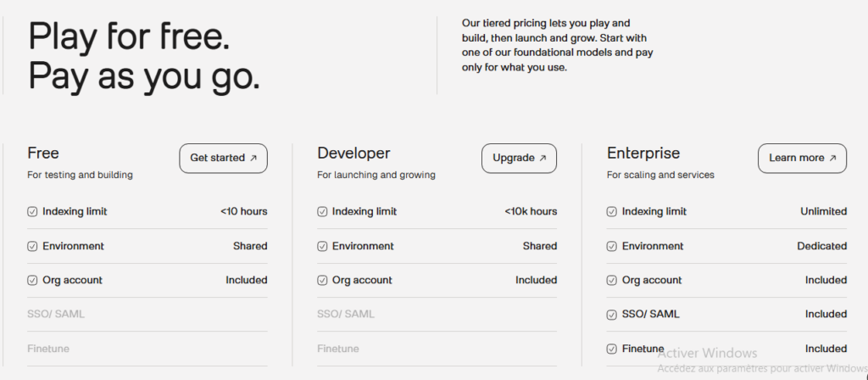Screen dimensions: 868x380
Task: Click the arrow icon inside Get started
Action: 253,158
